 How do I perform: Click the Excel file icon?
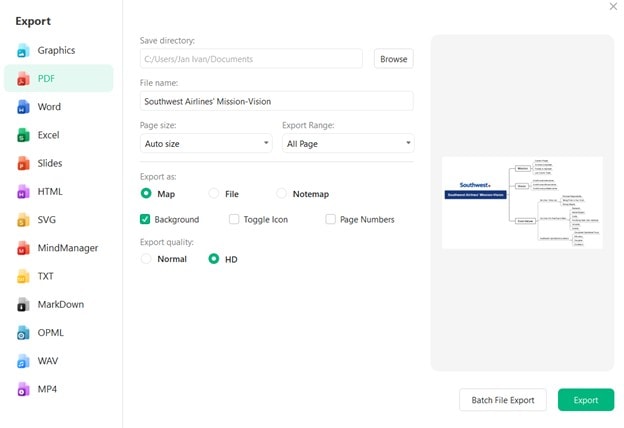pyautogui.click(x=23, y=135)
